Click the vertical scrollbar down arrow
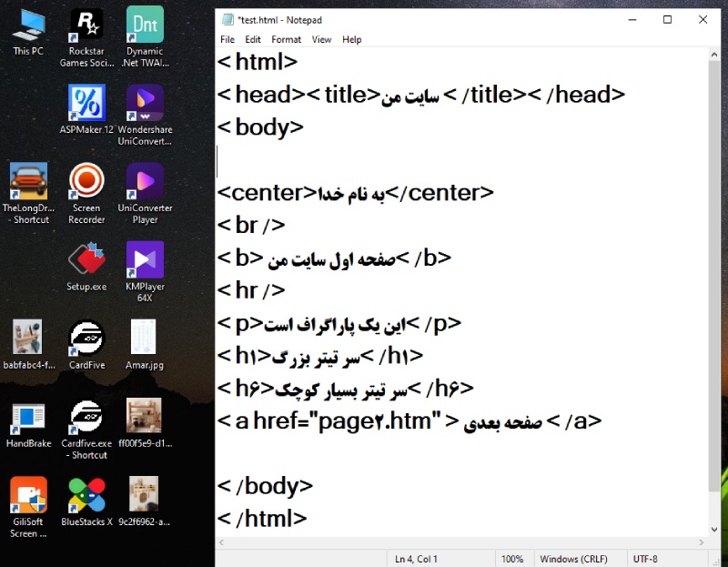728x567 pixels. (x=713, y=528)
